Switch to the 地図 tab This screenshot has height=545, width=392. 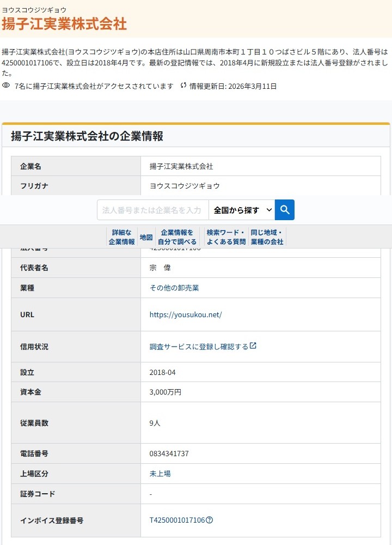pyautogui.click(x=146, y=237)
